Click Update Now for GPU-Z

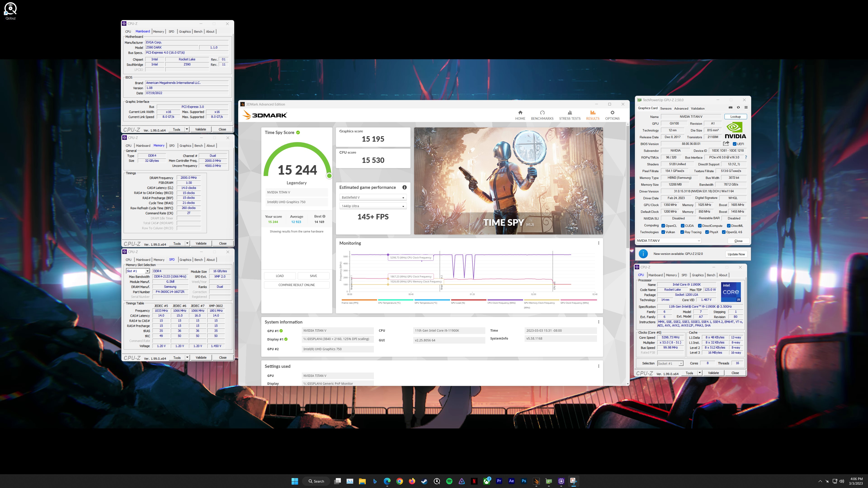(736, 254)
